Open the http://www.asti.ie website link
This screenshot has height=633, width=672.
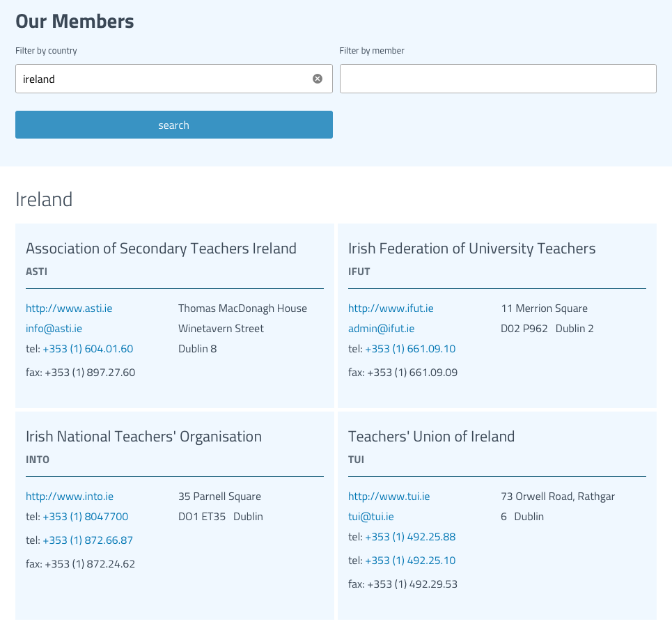69,308
